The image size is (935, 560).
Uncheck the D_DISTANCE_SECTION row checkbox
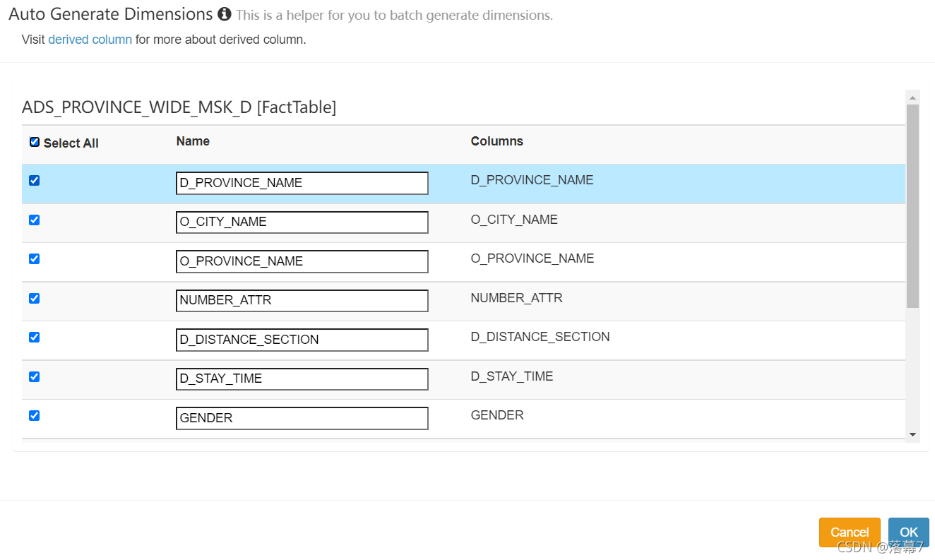tap(34, 338)
